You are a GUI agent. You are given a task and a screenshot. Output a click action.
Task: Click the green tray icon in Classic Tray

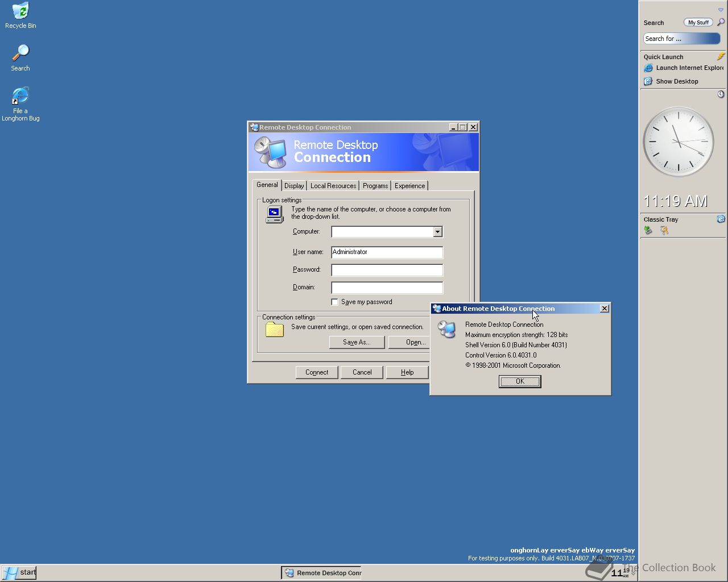[x=648, y=230]
